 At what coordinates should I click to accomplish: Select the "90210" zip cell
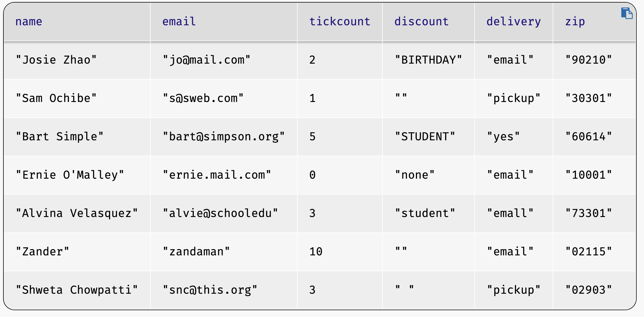pyautogui.click(x=594, y=60)
